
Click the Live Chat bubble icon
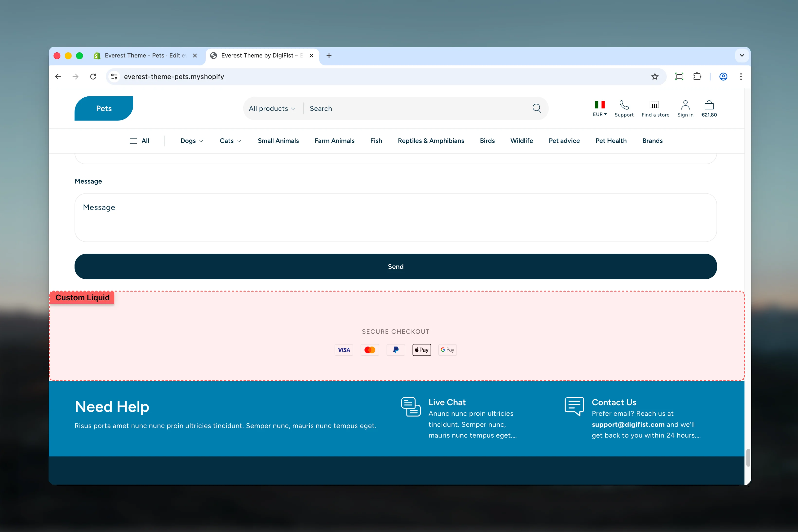pyautogui.click(x=411, y=406)
